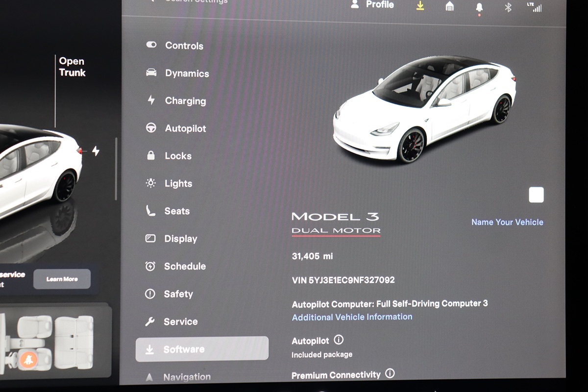588x392 pixels.
Task: Click the padlock icon beside Locks
Action: (151, 155)
